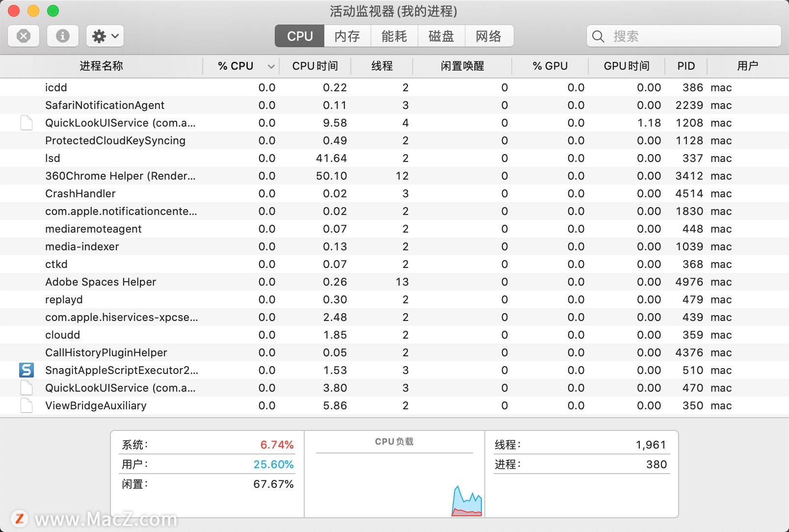Switch to the 网络 tab
Screen dimensions: 789x532
point(489,36)
